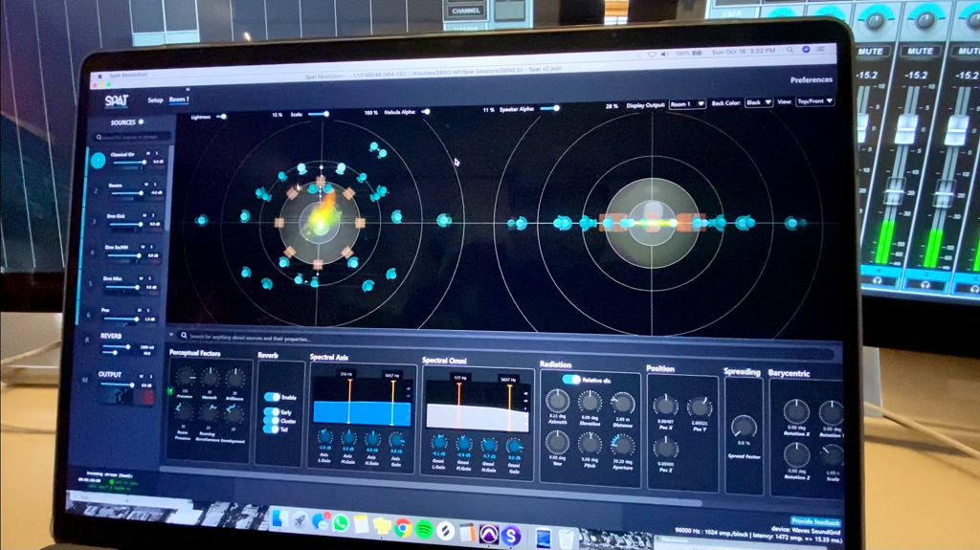Select source 1 circle icon in Sources list
Screen dimensions: 980x550
pyautogui.click(x=98, y=162)
